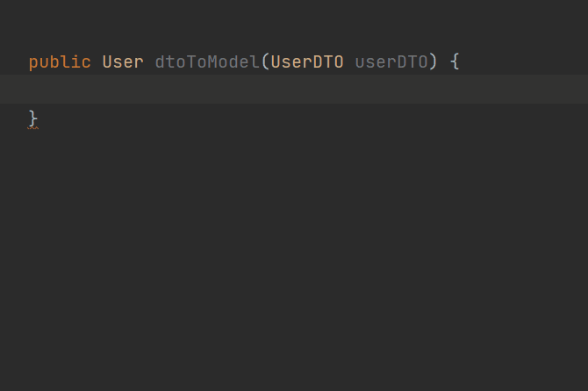This screenshot has height=391, width=588.
Task: Select the UserDTO parameter type
Action: point(307,62)
